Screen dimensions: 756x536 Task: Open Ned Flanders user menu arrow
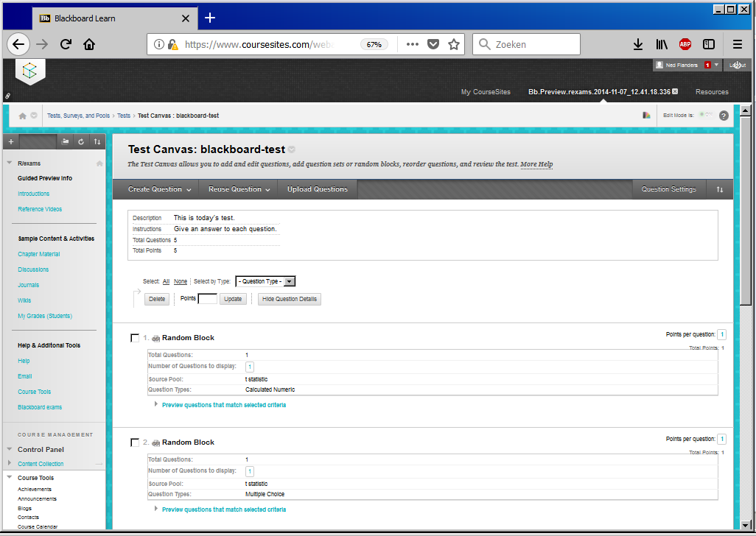click(716, 65)
